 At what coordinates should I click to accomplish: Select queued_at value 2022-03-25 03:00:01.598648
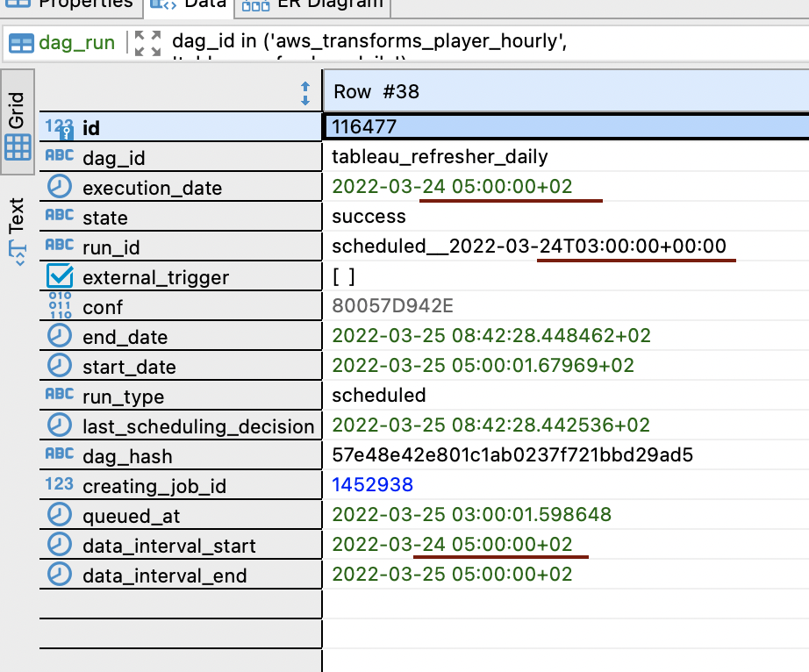[x=471, y=515]
